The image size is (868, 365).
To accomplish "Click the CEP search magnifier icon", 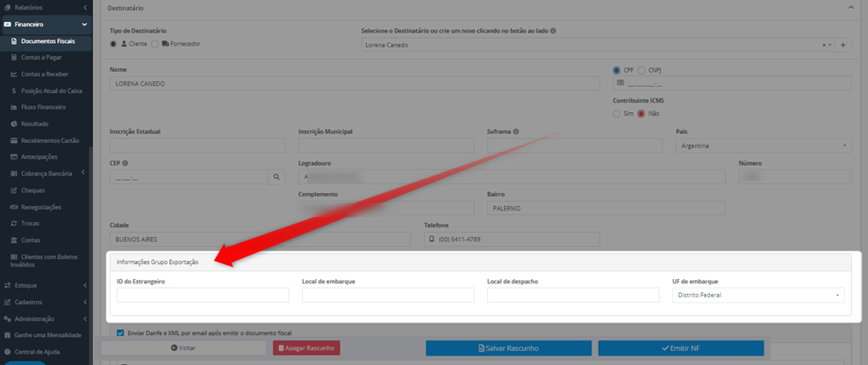I will click(x=276, y=177).
